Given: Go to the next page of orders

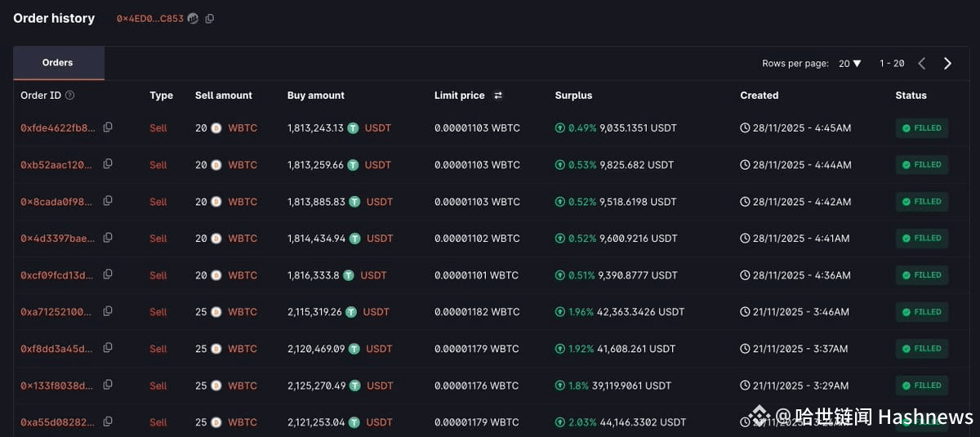Looking at the screenshot, I should pyautogui.click(x=947, y=64).
